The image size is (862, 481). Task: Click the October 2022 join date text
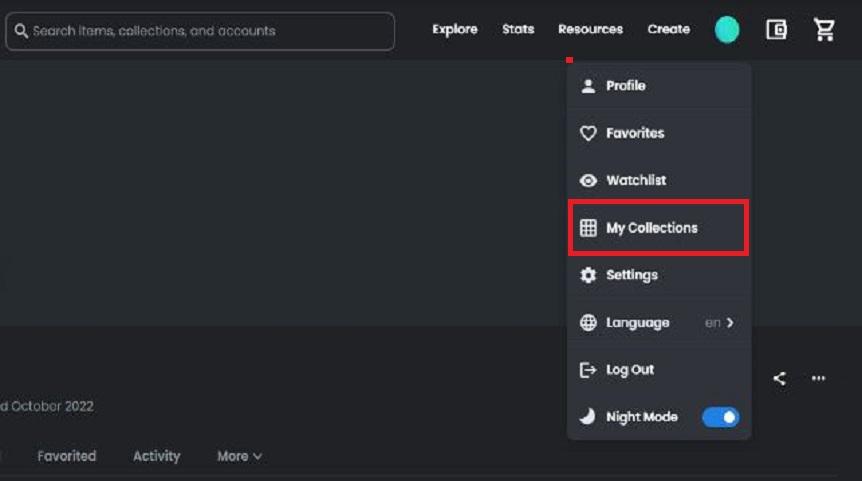coord(52,406)
